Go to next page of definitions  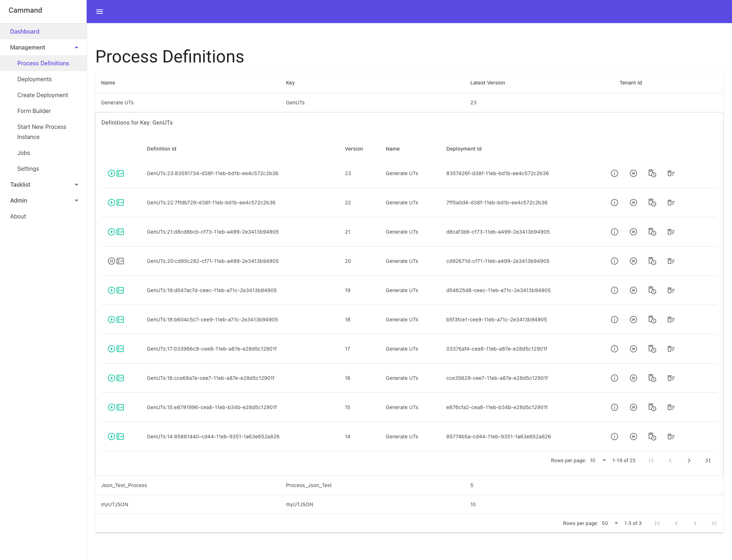click(689, 460)
